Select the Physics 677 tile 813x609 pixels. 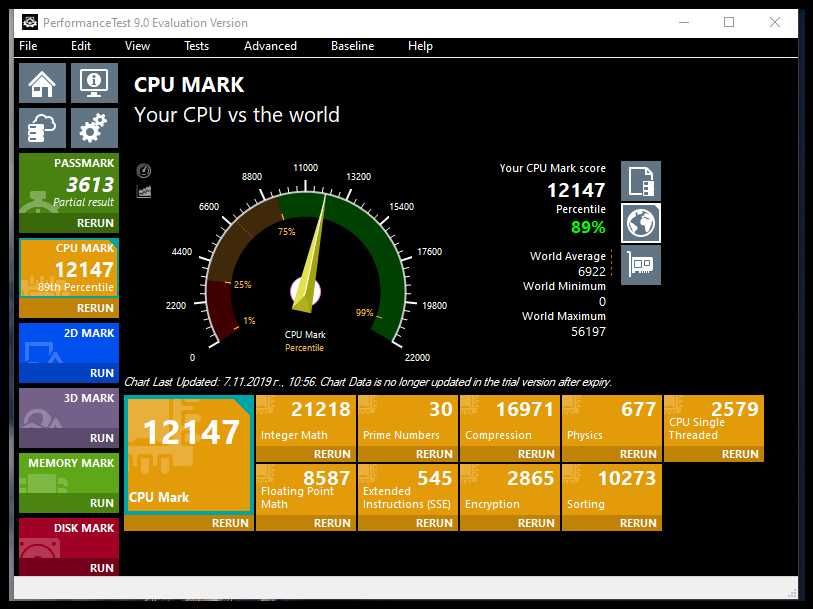click(x=612, y=421)
